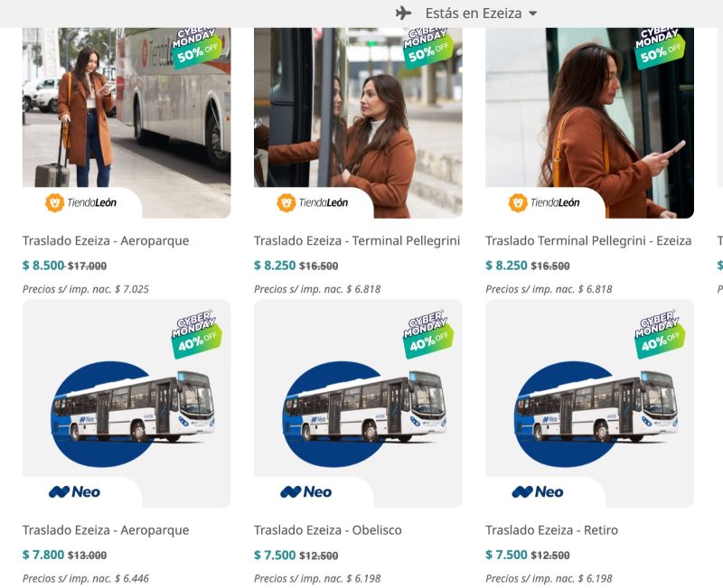Click the airplane icon in the top bar
This screenshot has width=723, height=588.
pyautogui.click(x=404, y=13)
